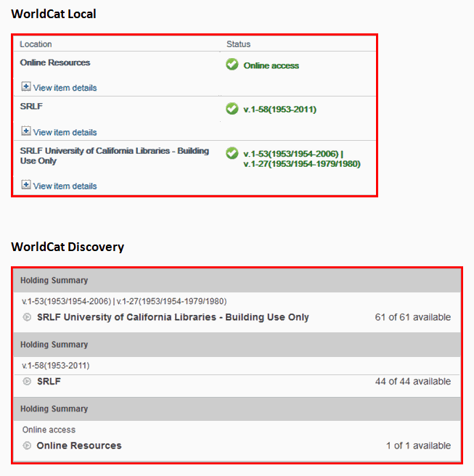Viewport: 474px width, 476px height.
Task: Click the WorldCat Local heading
Action: click(x=54, y=15)
